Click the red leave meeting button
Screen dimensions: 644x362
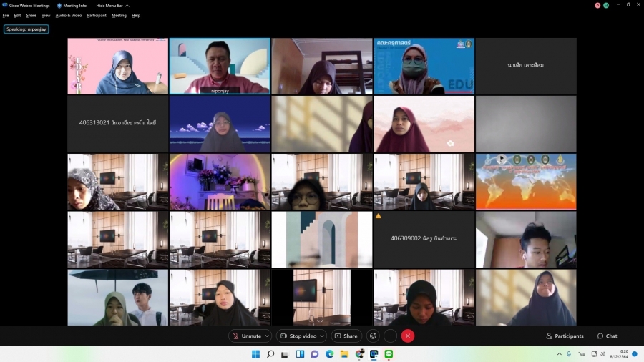[x=408, y=336]
